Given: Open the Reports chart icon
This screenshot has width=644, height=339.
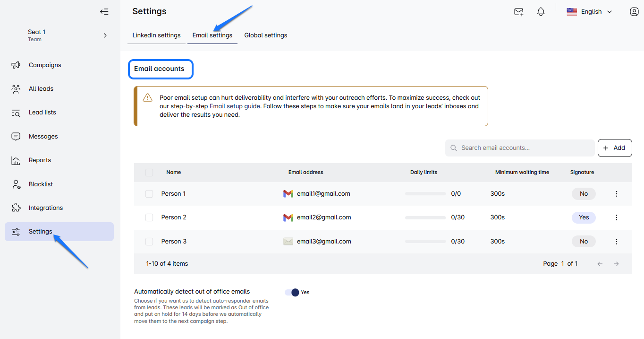Looking at the screenshot, I should (x=16, y=160).
